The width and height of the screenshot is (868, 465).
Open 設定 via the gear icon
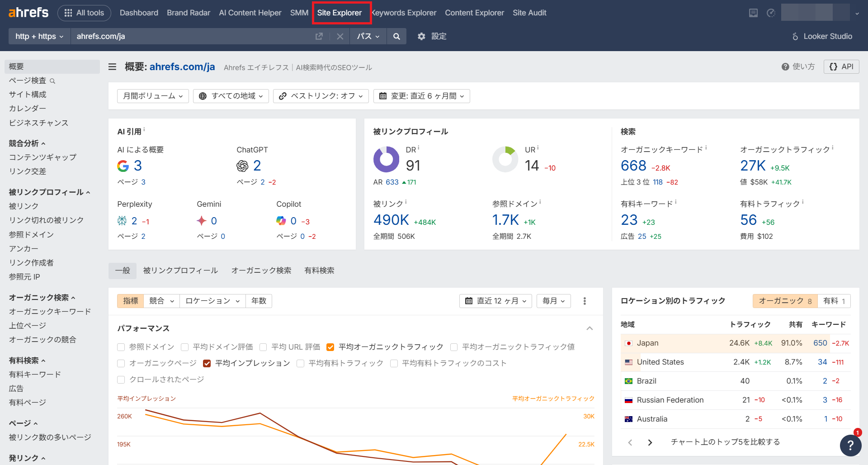[421, 36]
